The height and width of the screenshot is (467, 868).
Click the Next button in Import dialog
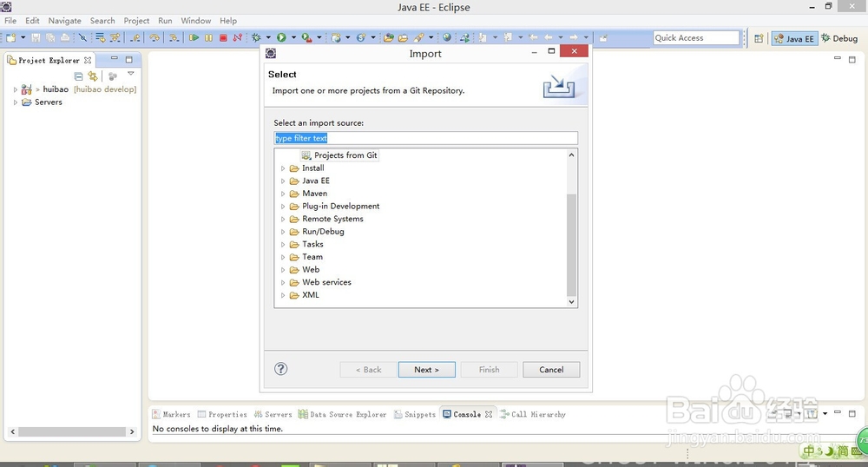(x=427, y=370)
